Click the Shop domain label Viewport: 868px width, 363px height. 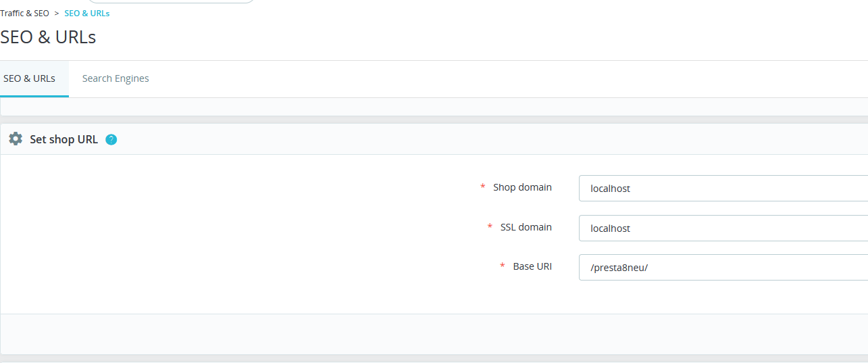click(522, 187)
